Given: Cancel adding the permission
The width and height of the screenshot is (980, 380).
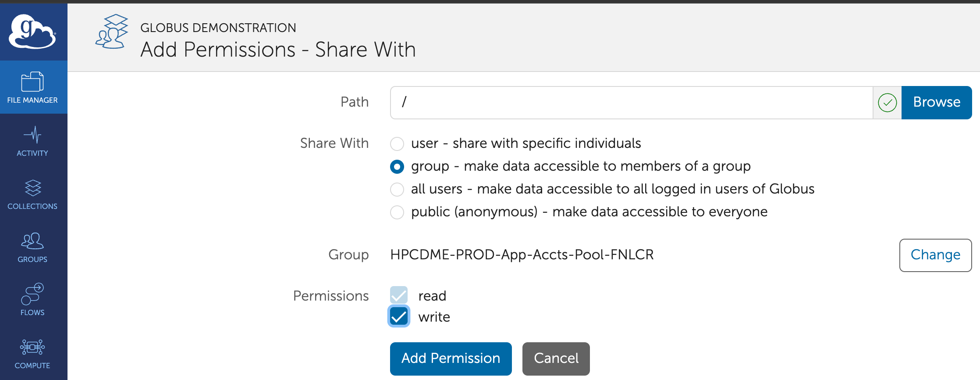Looking at the screenshot, I should pyautogui.click(x=556, y=358).
